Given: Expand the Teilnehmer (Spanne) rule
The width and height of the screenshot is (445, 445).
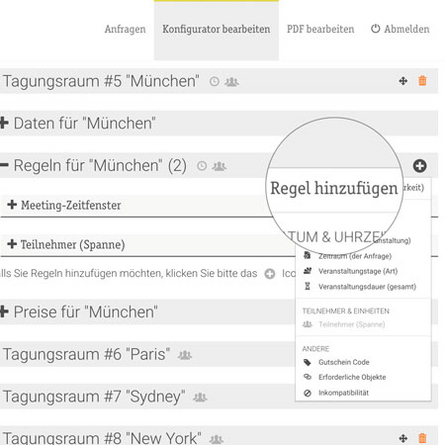Looking at the screenshot, I should [12, 244].
